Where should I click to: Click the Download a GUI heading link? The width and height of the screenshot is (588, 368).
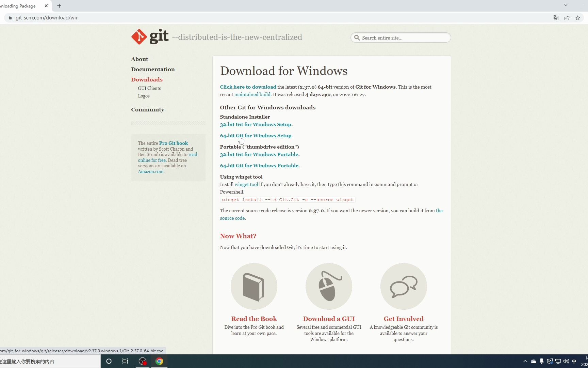pos(329,319)
